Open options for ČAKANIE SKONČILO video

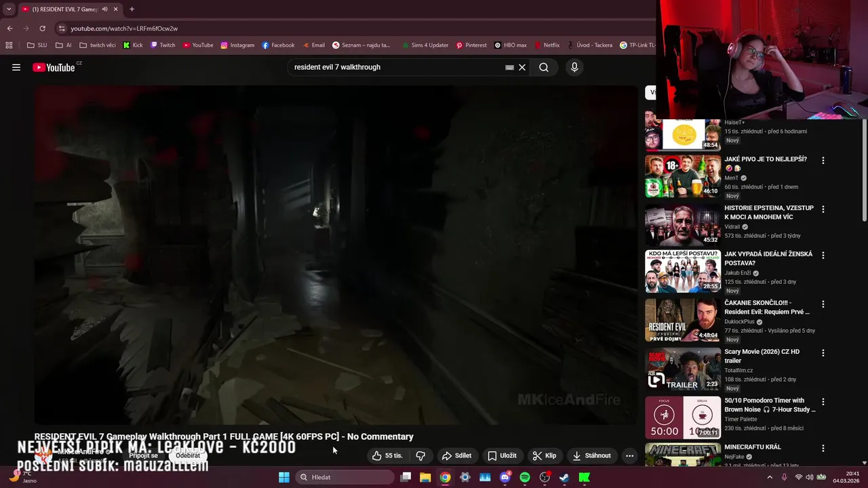click(823, 304)
